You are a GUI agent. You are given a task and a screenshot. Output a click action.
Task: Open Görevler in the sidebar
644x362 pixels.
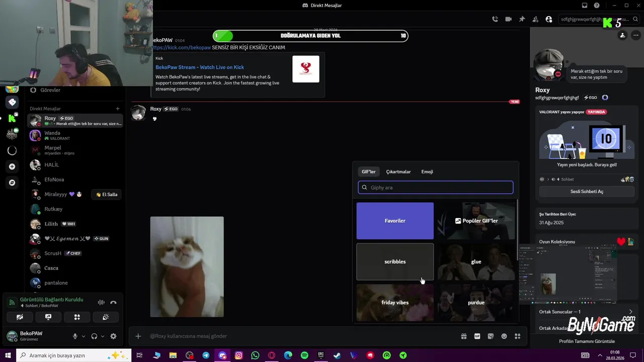click(75, 90)
